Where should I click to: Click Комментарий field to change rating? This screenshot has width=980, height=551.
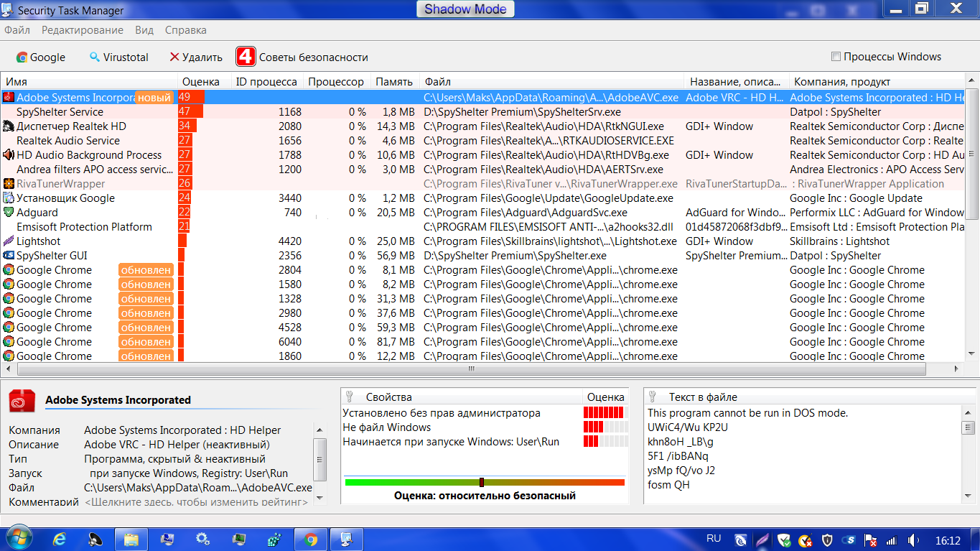(196, 501)
